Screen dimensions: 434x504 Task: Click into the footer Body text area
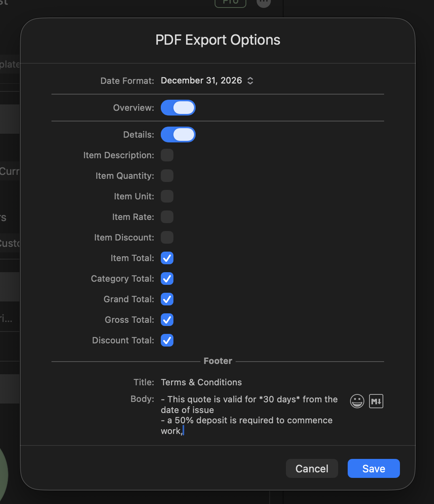[251, 415]
